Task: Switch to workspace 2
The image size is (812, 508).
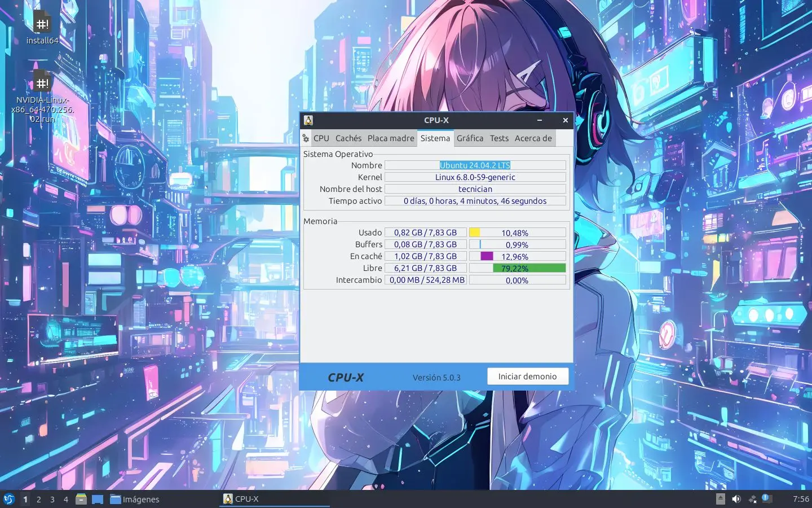Action: (x=39, y=499)
